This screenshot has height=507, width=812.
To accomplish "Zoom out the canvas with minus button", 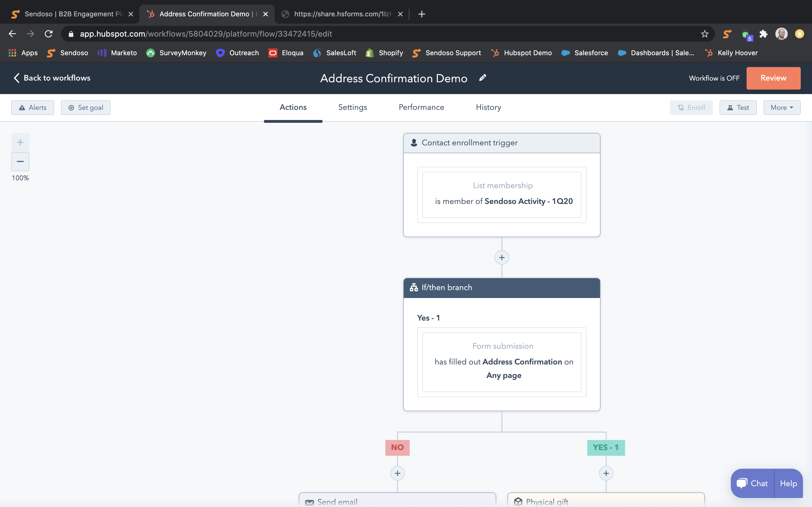I will point(20,162).
